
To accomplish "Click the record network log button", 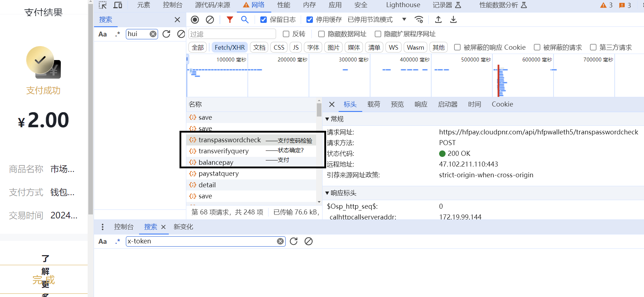I will [195, 20].
